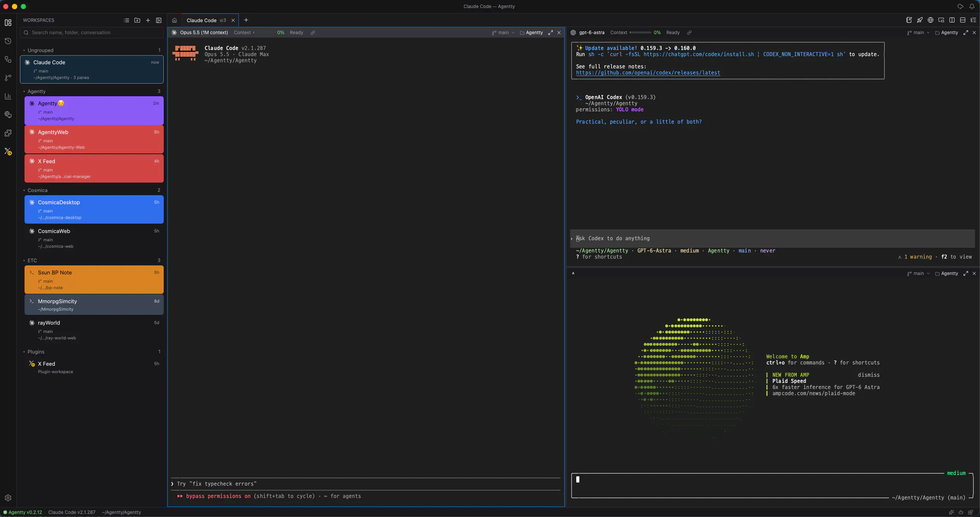The width and height of the screenshot is (980, 517).
Task: Select the blue CosmicaDesktop workspace
Action: click(94, 209)
